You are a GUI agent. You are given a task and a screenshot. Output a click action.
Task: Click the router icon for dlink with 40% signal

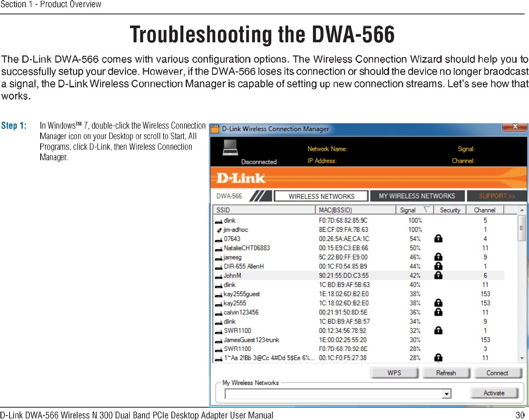(218, 286)
